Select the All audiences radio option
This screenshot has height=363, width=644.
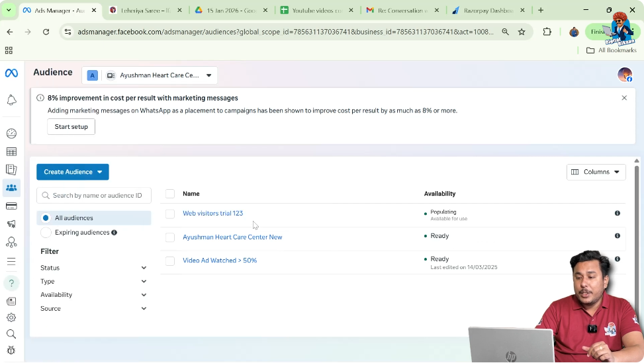click(46, 218)
